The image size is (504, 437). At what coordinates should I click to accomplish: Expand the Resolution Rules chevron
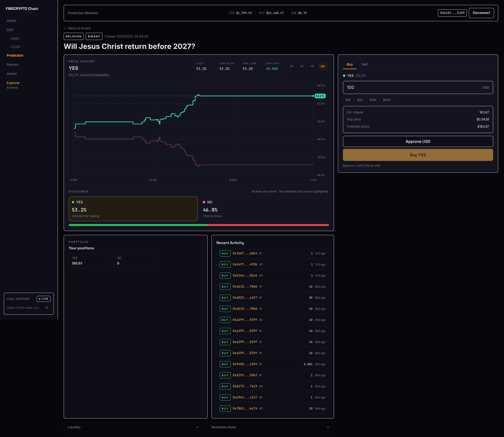(328, 427)
